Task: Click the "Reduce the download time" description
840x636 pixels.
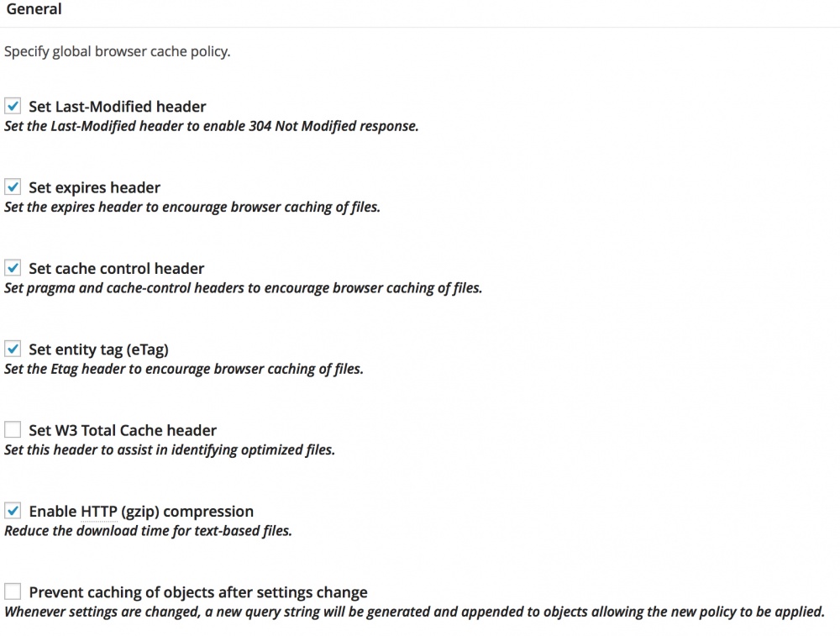Action: pos(148,531)
